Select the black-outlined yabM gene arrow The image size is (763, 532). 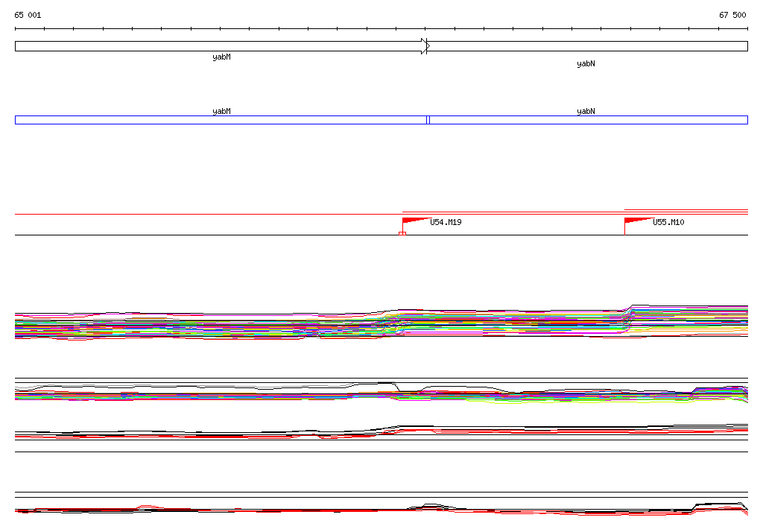click(x=220, y=46)
